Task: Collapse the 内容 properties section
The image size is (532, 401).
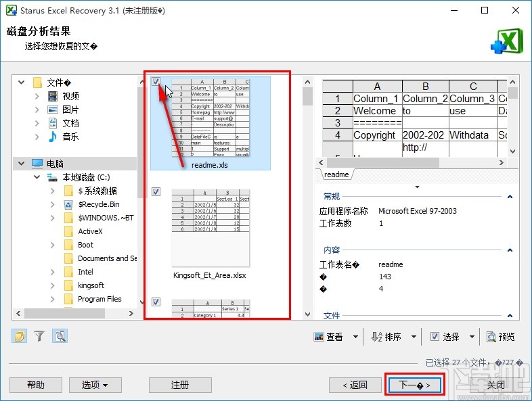Action: pyautogui.click(x=510, y=250)
